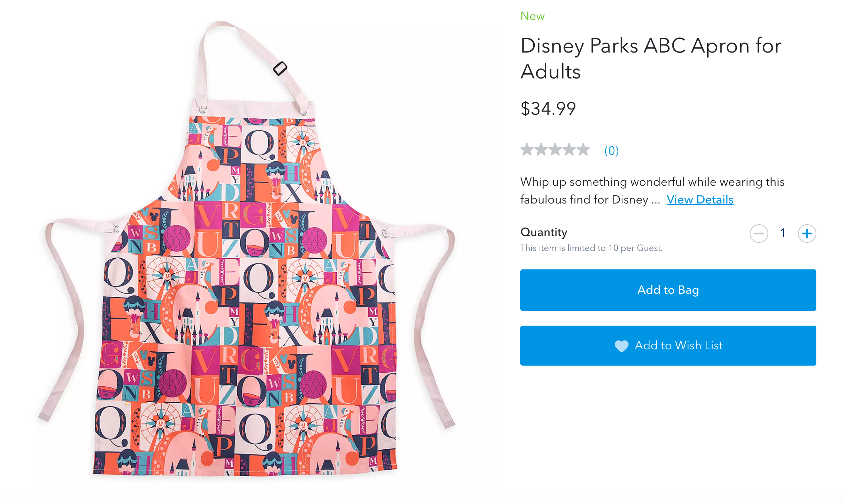This screenshot has width=843, height=504.
Task: Click the $34.99 price
Action: (548, 109)
